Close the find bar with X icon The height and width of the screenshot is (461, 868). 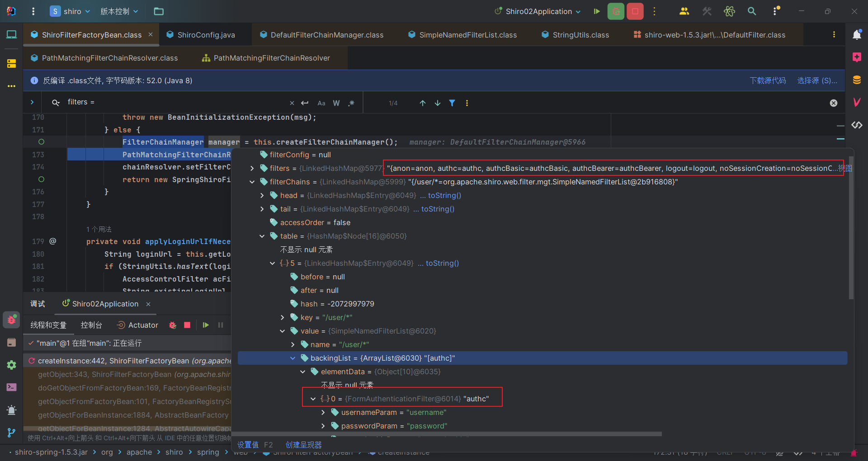[x=834, y=103]
